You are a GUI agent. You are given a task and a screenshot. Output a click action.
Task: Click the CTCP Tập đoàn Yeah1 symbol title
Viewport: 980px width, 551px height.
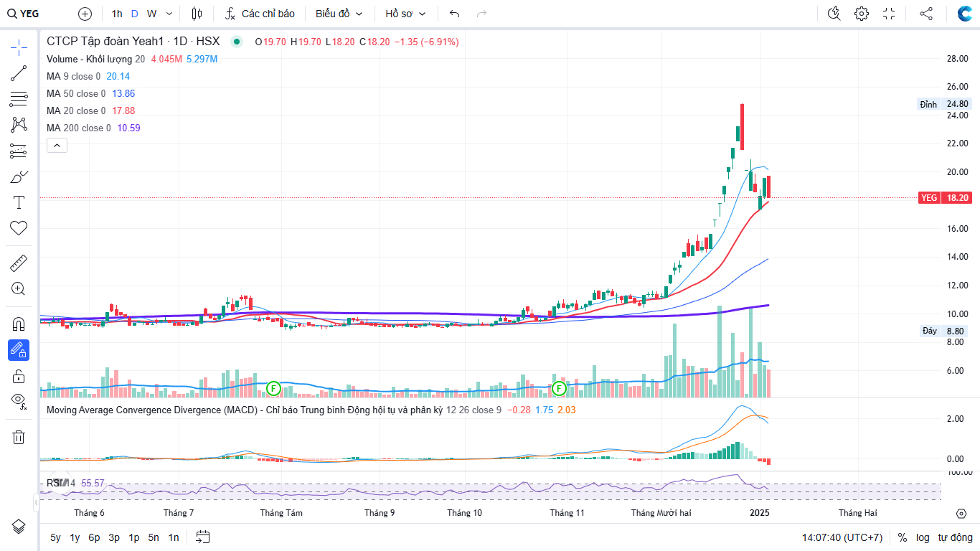pyautogui.click(x=133, y=42)
